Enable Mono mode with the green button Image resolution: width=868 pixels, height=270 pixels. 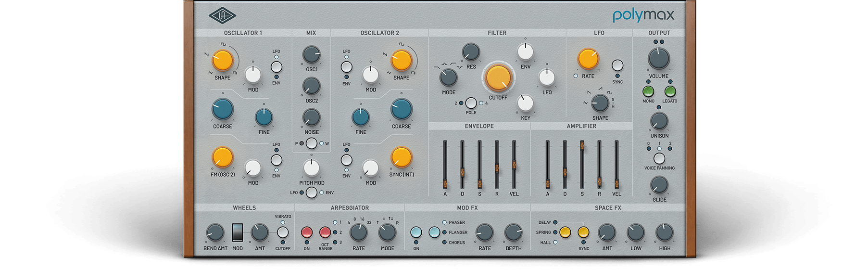click(648, 91)
